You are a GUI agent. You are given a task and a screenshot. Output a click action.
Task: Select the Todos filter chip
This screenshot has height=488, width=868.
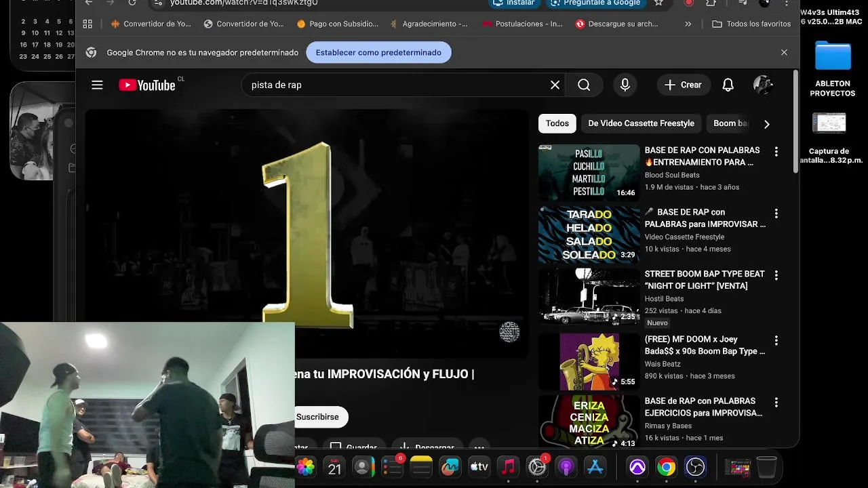click(557, 123)
